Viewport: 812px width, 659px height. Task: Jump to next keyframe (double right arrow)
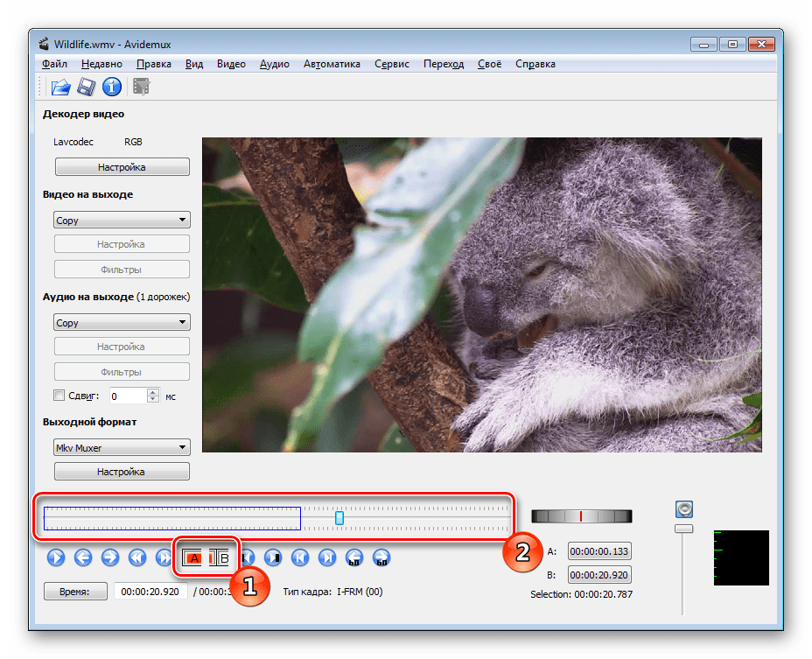point(164,557)
